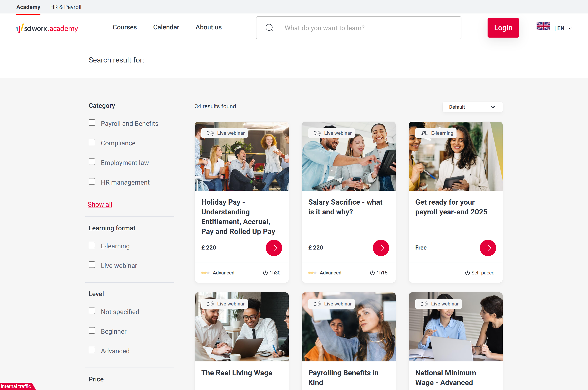Open Salary Sacrifice course title
588x390 pixels.
pos(345,207)
